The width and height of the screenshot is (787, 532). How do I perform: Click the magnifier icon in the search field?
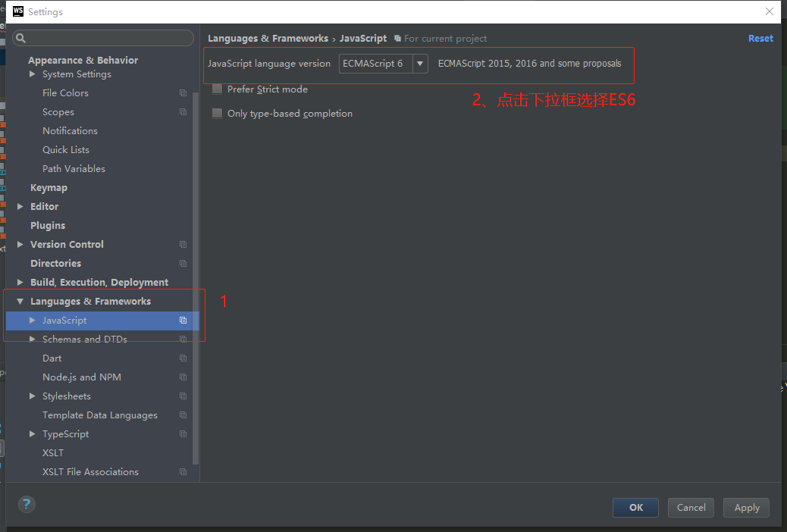coord(20,37)
